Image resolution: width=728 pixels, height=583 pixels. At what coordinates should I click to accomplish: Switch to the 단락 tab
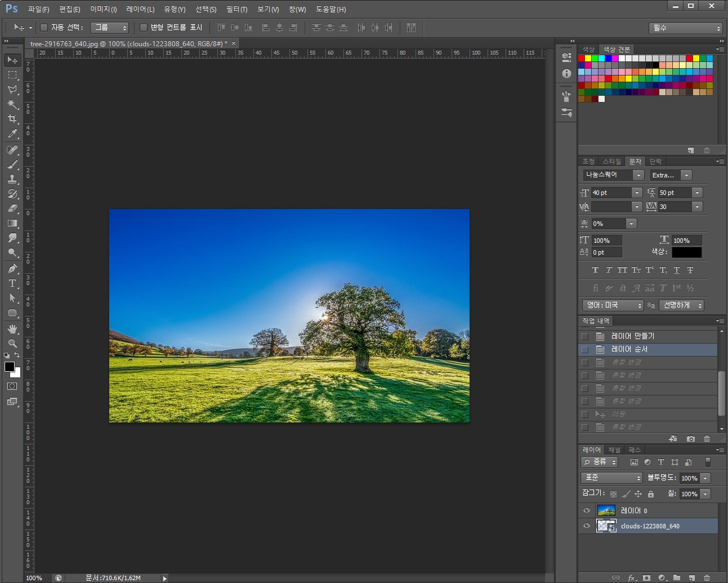pos(655,162)
